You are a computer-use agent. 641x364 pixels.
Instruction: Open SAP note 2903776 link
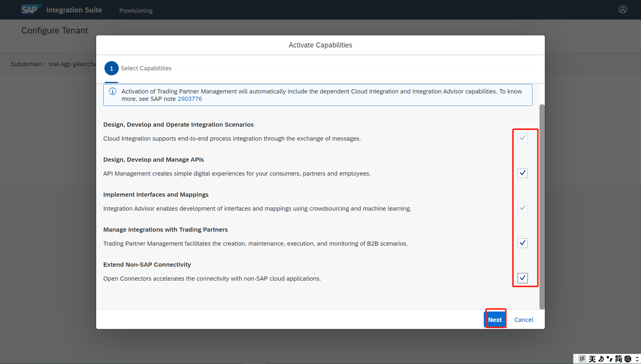[x=190, y=99]
